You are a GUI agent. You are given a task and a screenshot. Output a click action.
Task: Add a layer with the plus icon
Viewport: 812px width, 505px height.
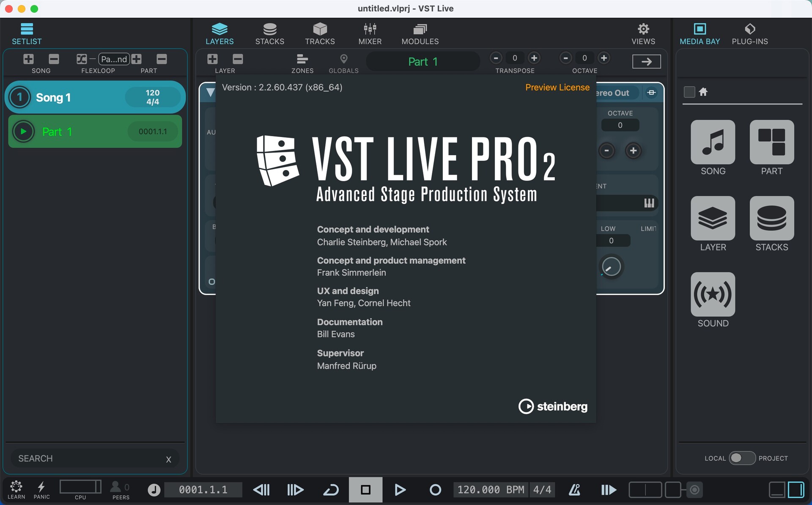212,59
